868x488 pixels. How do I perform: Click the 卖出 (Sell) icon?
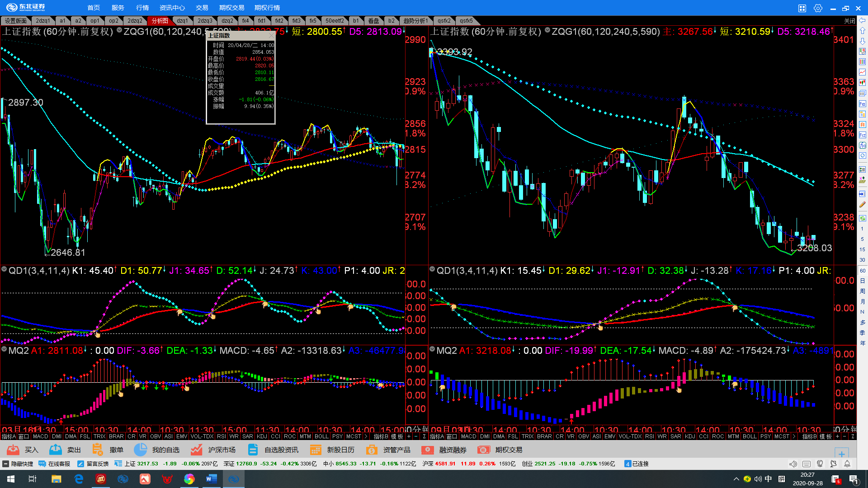[56, 450]
